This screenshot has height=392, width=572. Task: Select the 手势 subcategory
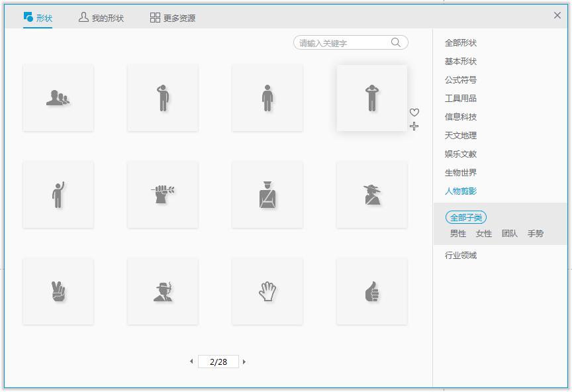pyautogui.click(x=536, y=234)
